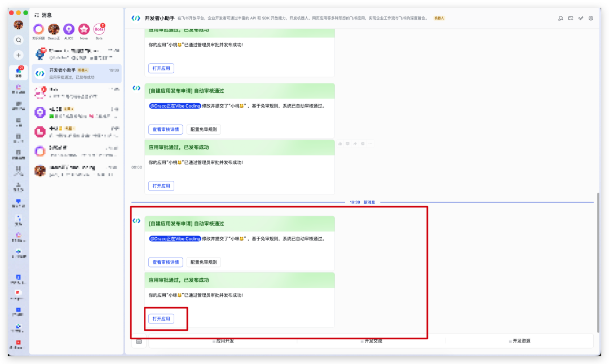Click the plus create-new icon in sidebar
Image resolution: width=609 pixels, height=364 pixels.
point(19,55)
